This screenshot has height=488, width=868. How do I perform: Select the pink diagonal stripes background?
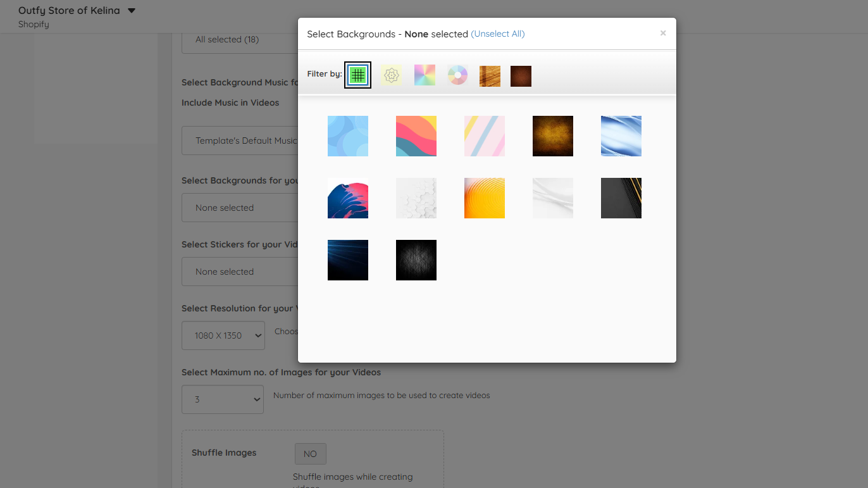[x=485, y=136]
